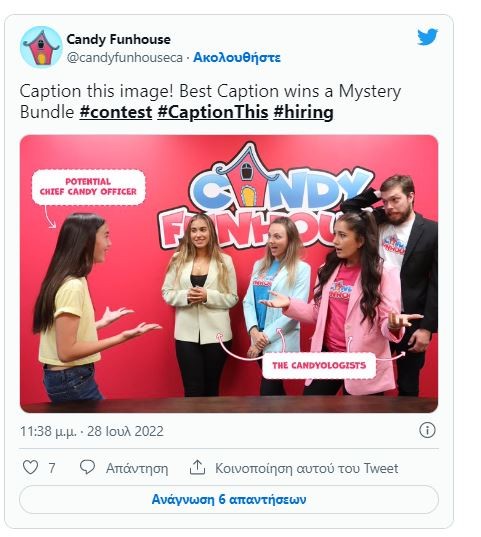Screen dimensions: 481x537
Task: Open the #hiring hashtag
Action: point(303,112)
